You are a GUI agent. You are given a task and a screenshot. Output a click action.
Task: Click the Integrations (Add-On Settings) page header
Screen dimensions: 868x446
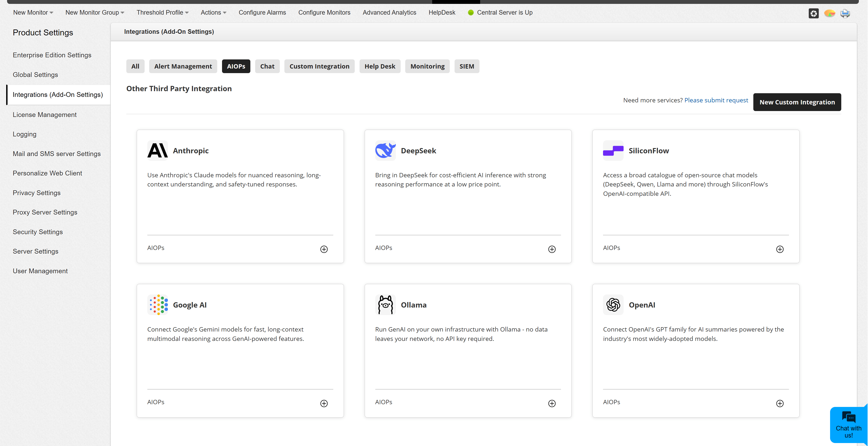pyautogui.click(x=169, y=31)
